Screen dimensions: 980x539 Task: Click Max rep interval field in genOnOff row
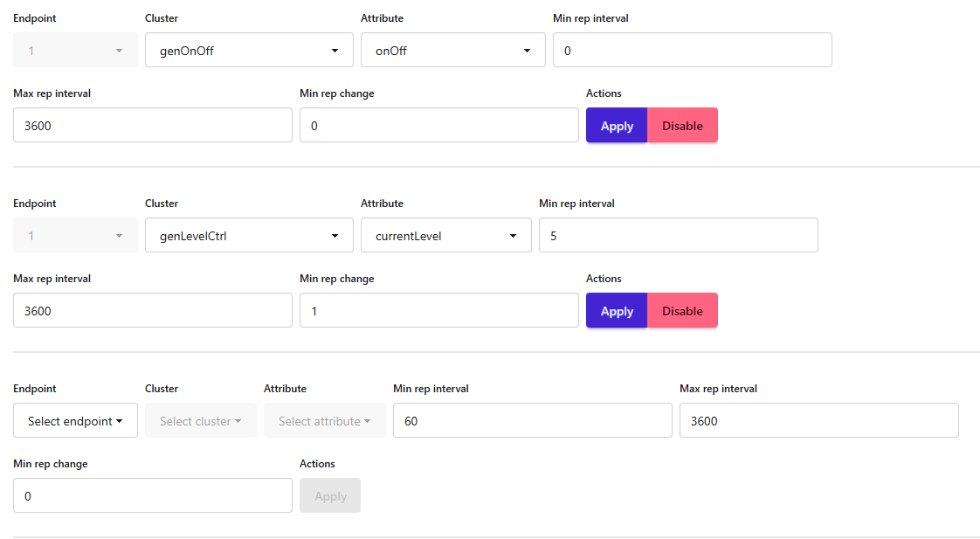[153, 126]
